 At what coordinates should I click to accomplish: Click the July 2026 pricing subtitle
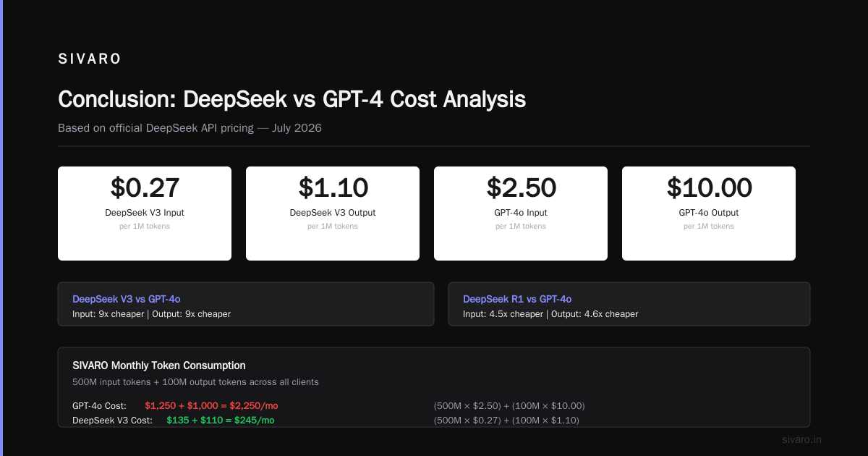(x=190, y=128)
